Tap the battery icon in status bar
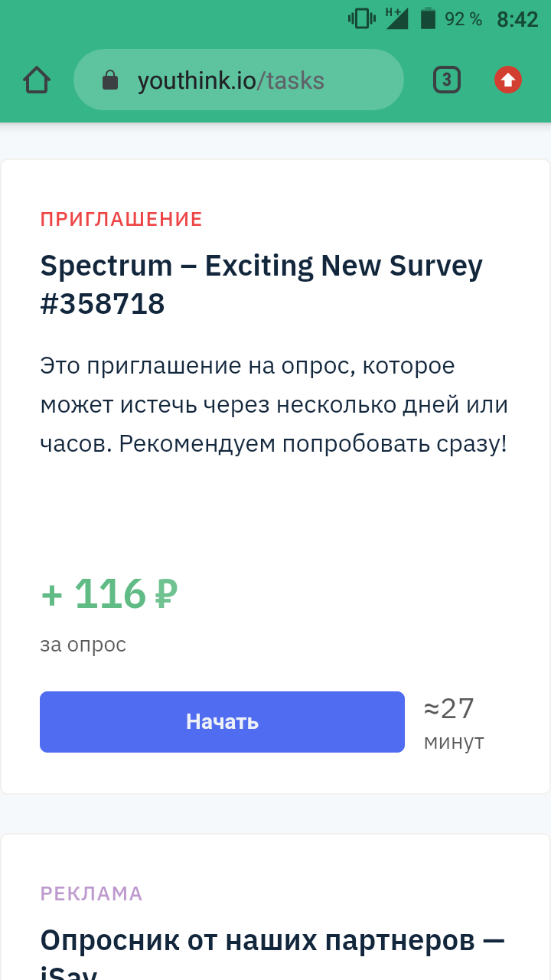The width and height of the screenshot is (551, 980). [428, 18]
